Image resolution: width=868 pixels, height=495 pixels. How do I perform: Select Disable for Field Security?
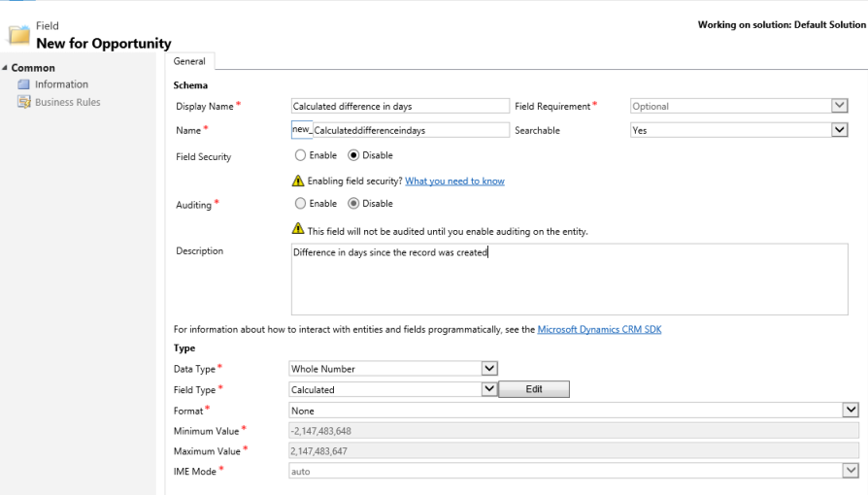pyautogui.click(x=353, y=155)
